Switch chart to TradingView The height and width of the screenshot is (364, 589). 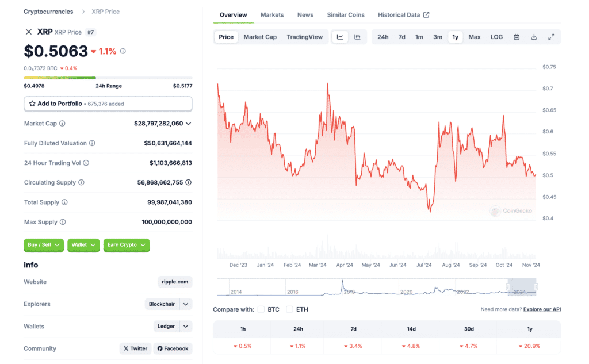click(305, 37)
